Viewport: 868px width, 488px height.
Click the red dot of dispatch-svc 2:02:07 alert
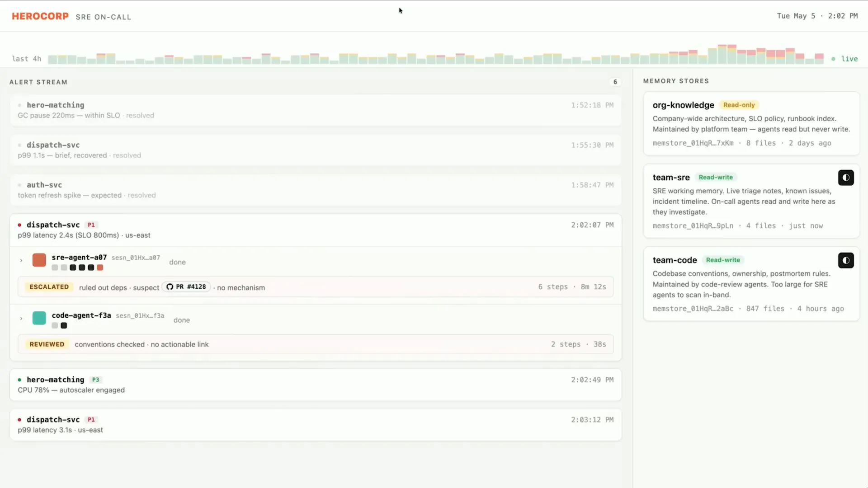click(19, 225)
